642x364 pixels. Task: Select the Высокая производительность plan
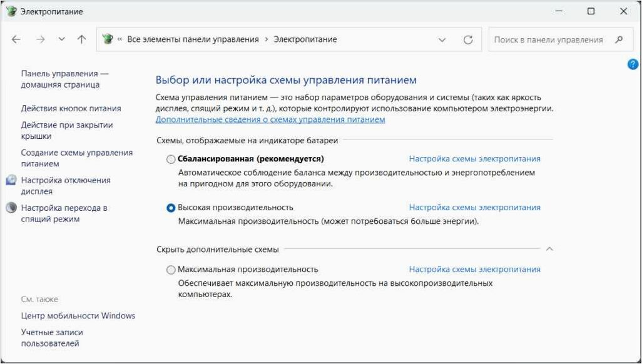pyautogui.click(x=171, y=208)
